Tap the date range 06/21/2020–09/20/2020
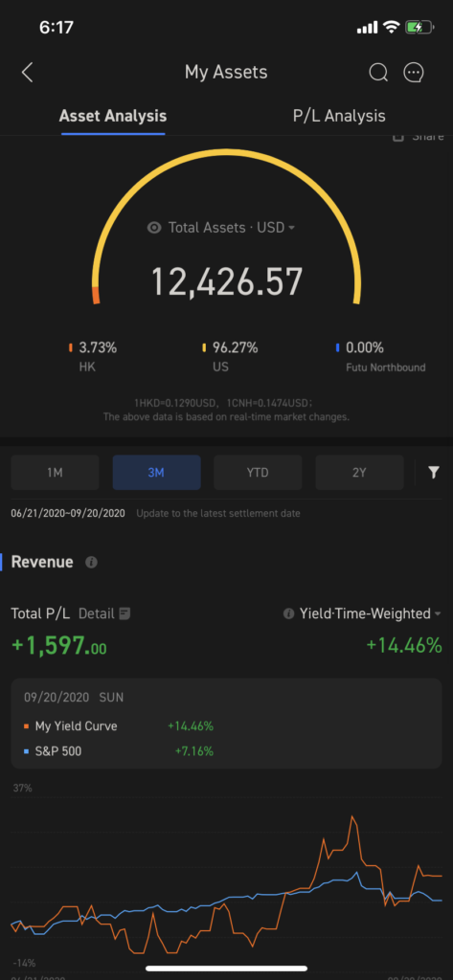The height and width of the screenshot is (980, 453). coord(68,513)
